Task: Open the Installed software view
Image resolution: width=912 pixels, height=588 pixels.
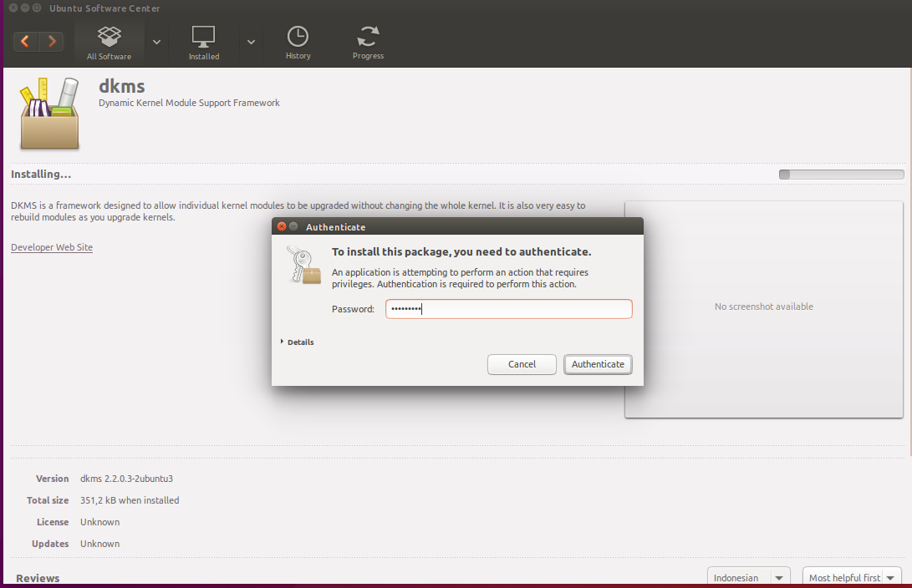Action: [204, 43]
